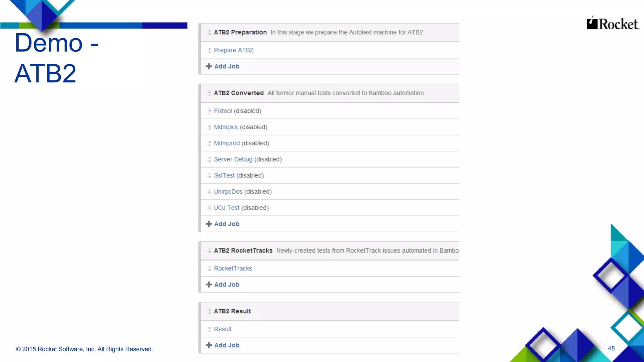The width and height of the screenshot is (644, 362).
Task: Click the Rocket logo
Action: point(613,23)
